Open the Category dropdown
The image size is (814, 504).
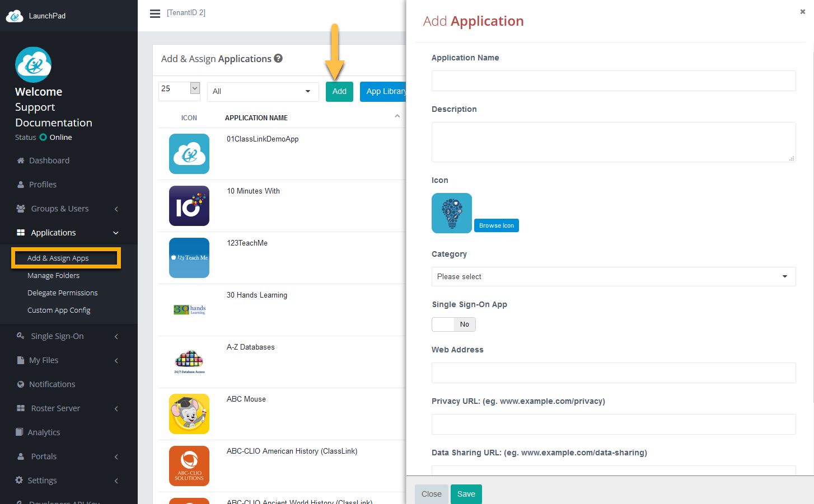(613, 277)
